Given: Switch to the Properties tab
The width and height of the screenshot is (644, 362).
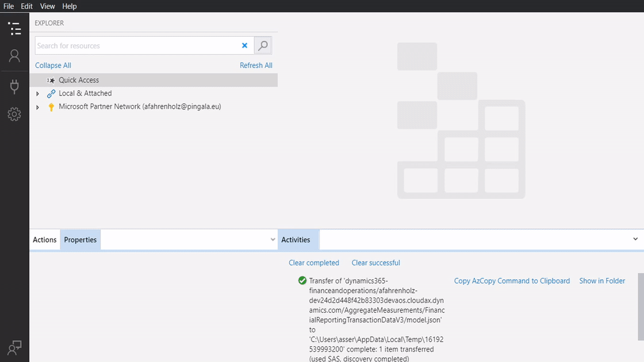Looking at the screenshot, I should point(80,240).
